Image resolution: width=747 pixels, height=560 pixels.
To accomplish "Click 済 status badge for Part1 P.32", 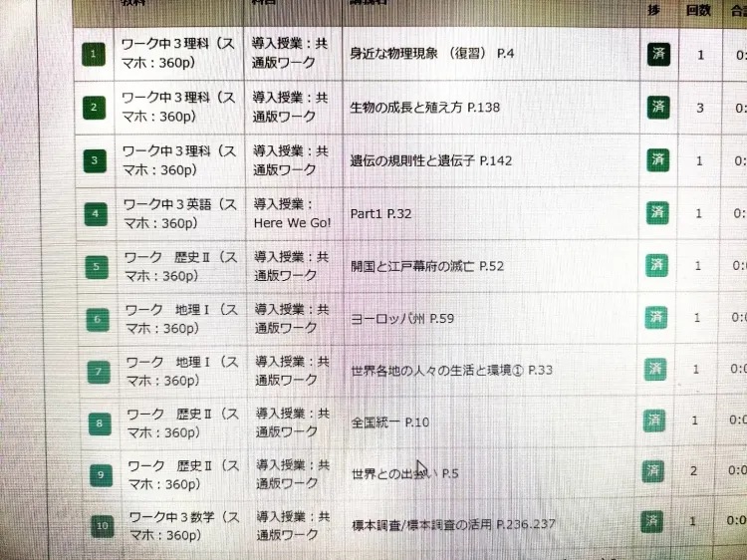I will (656, 212).
